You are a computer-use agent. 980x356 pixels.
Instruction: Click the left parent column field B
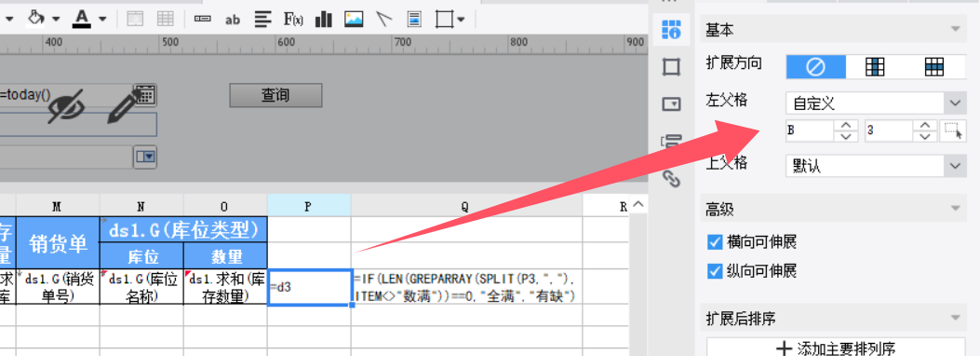point(810,130)
